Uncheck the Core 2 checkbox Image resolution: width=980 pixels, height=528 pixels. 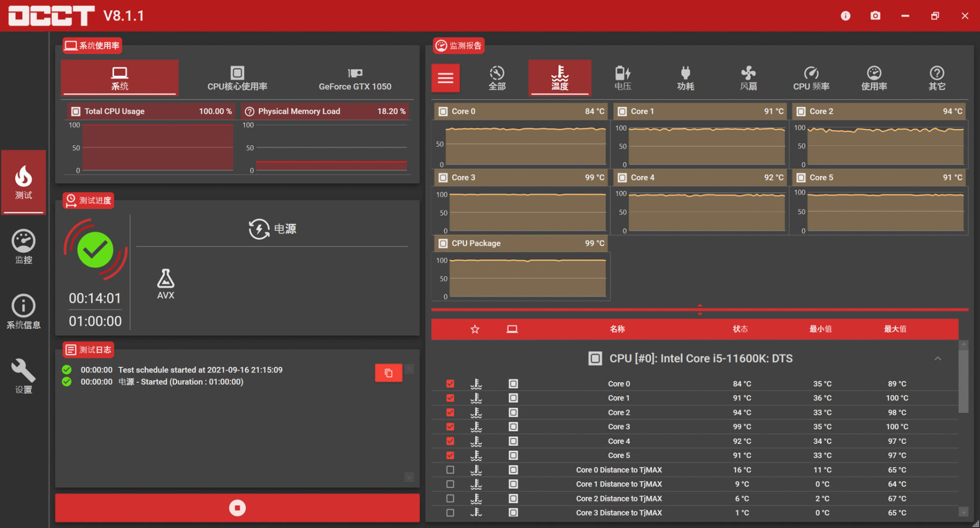[x=450, y=412]
